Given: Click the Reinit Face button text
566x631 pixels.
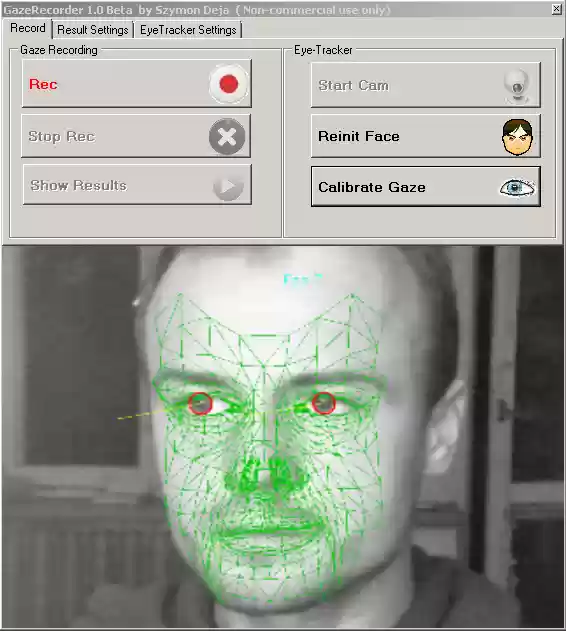Looking at the screenshot, I should tap(359, 136).
